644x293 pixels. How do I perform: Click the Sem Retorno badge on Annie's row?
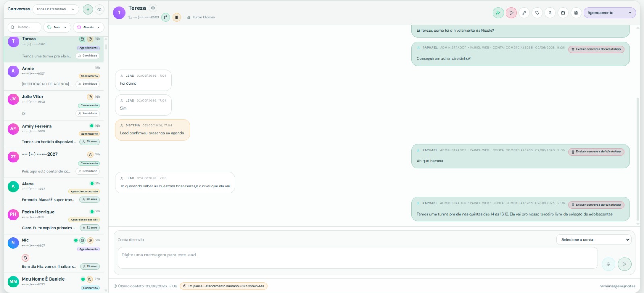tap(89, 76)
